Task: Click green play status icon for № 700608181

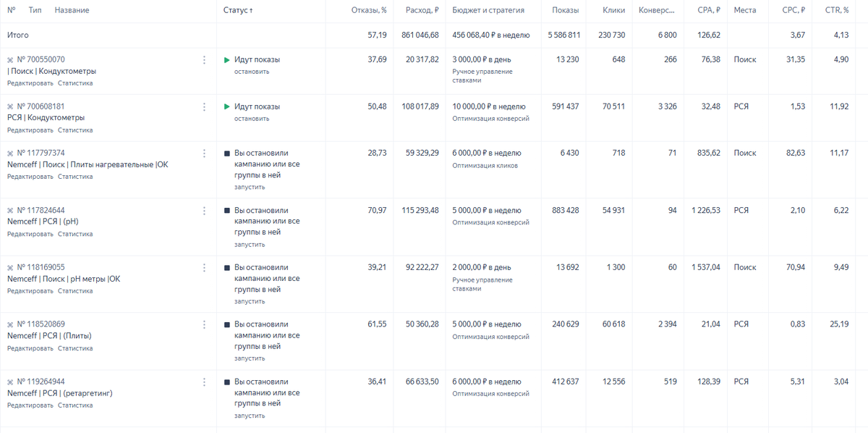Action: (227, 106)
